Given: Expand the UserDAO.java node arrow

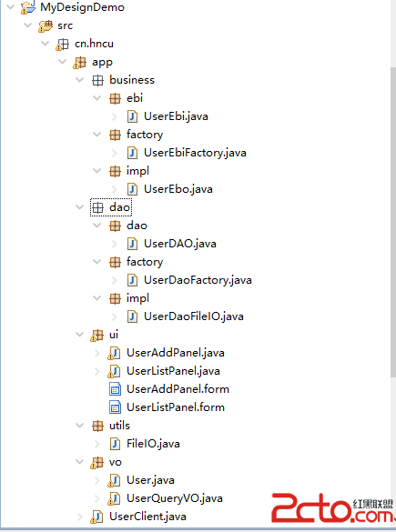Looking at the screenshot, I should (114, 244).
